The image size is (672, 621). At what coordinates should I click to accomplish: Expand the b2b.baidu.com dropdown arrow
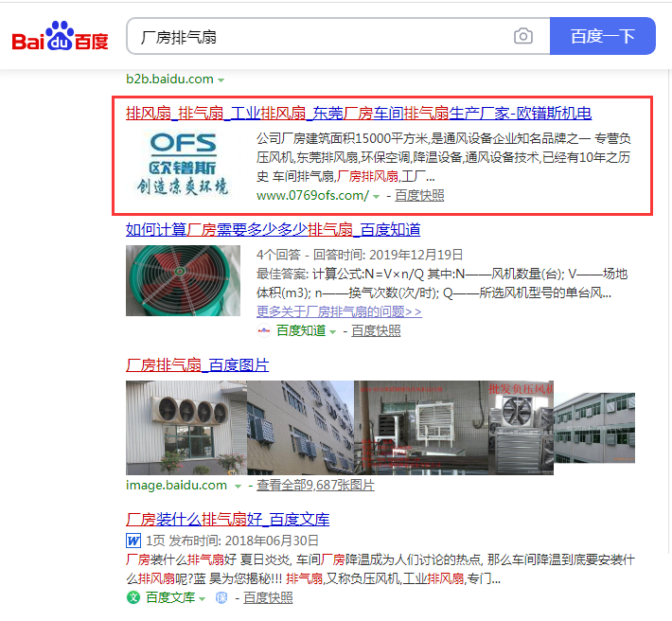[221, 80]
